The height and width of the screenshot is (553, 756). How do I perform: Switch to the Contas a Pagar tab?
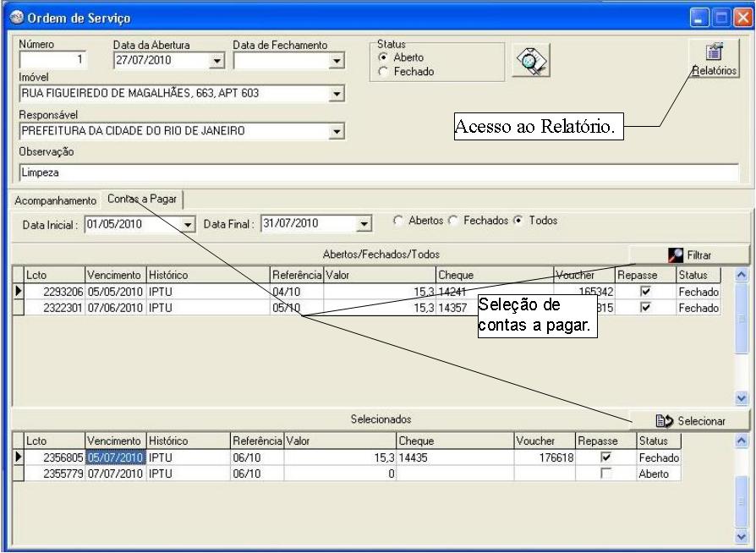coord(141,198)
